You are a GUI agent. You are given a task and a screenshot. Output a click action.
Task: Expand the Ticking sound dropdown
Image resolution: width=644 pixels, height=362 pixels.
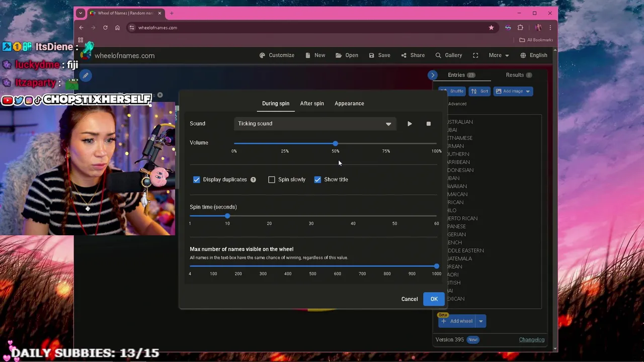pos(315,124)
